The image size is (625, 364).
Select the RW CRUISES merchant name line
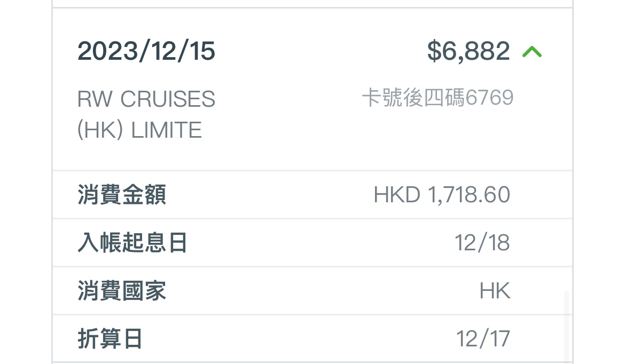[146, 99]
